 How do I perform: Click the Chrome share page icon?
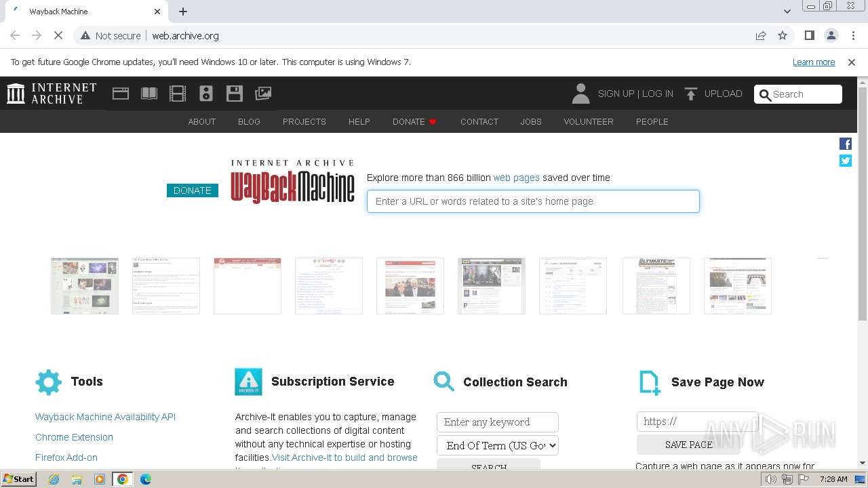(x=761, y=35)
